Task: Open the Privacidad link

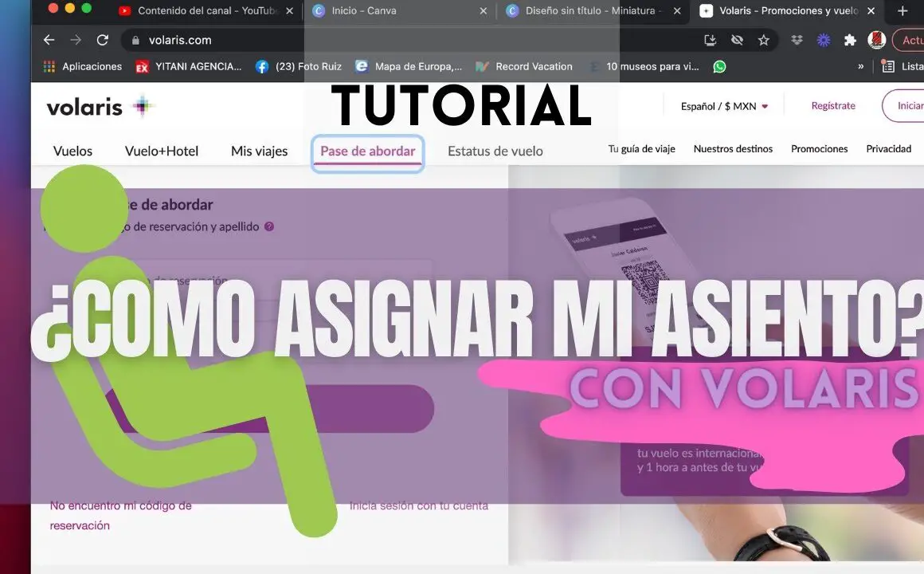Action: pyautogui.click(x=889, y=148)
